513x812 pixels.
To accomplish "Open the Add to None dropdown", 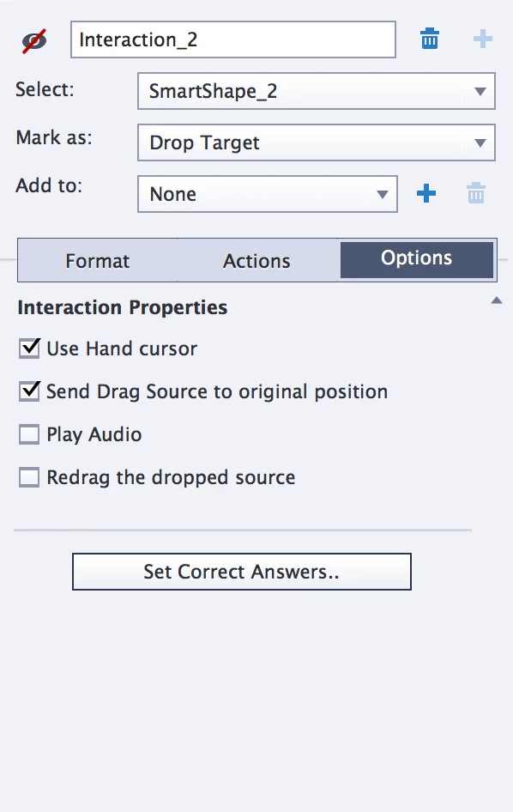I will pyautogui.click(x=267, y=194).
